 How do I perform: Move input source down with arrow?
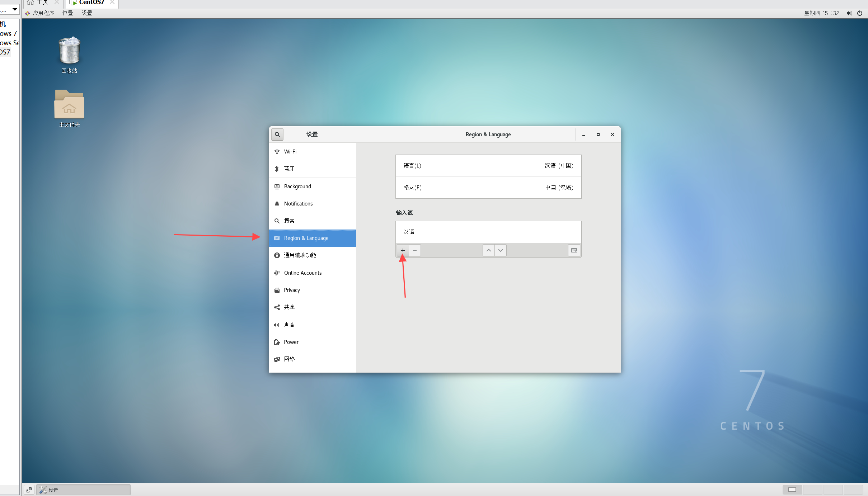click(x=501, y=250)
